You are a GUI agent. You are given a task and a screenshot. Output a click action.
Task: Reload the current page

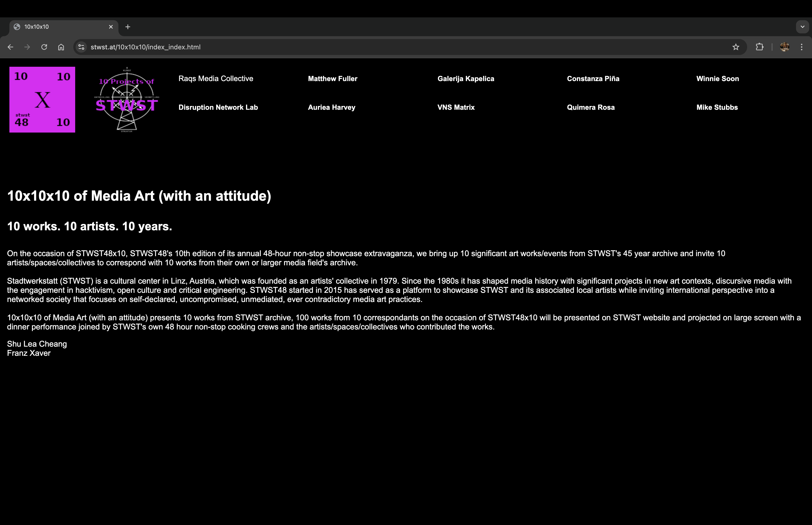pyautogui.click(x=44, y=47)
